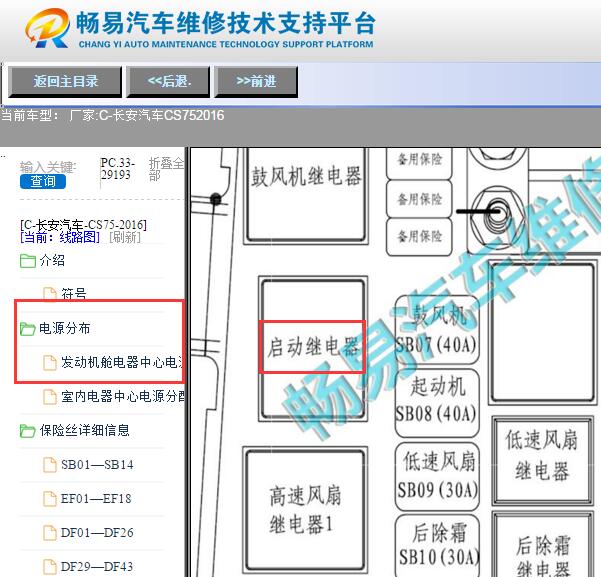This screenshot has height=577, width=601.
Task: Click the 畅易 platform logo icon
Action: (47, 28)
